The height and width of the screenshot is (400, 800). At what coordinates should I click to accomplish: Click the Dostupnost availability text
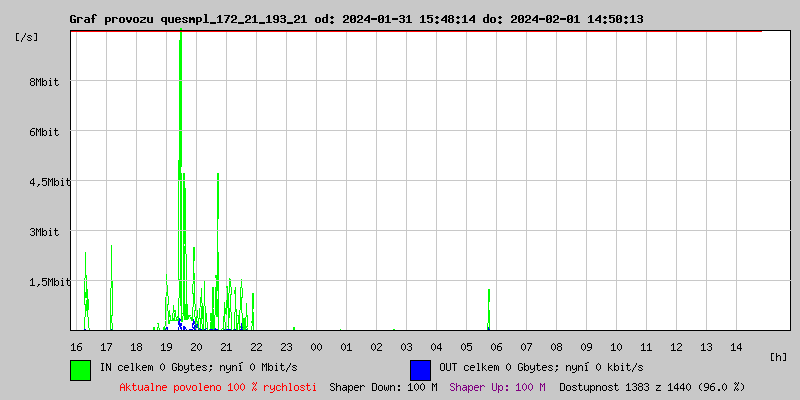652,387
